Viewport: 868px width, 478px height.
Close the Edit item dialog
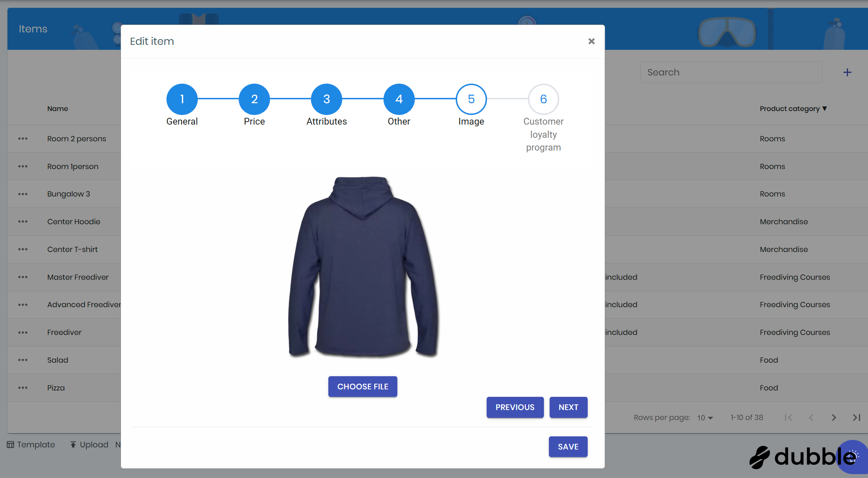point(591,41)
